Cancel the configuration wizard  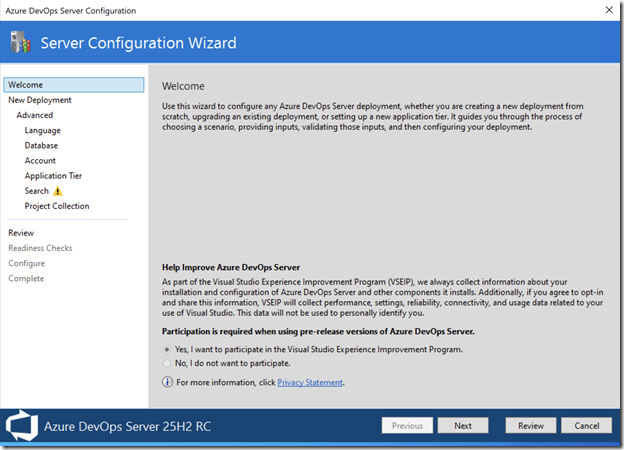click(587, 426)
